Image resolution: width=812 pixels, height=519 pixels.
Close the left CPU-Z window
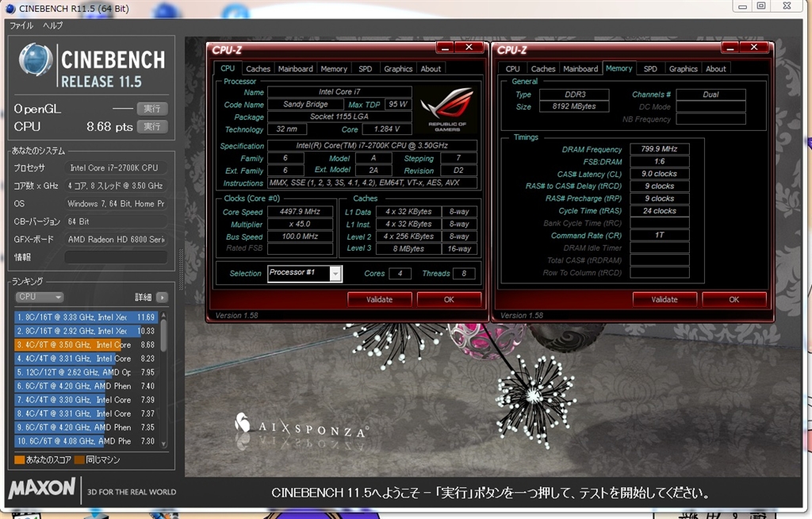click(x=469, y=48)
